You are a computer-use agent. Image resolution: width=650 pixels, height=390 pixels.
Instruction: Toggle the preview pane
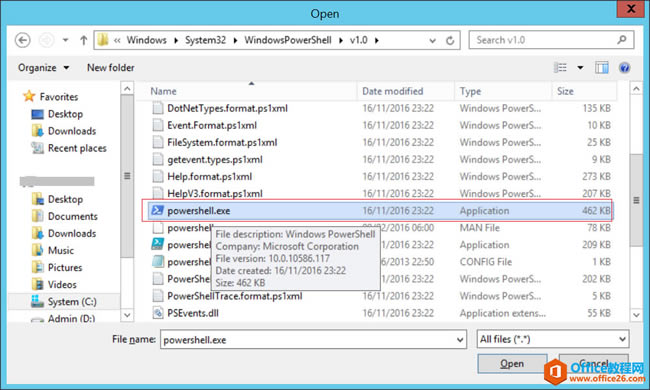(x=601, y=67)
